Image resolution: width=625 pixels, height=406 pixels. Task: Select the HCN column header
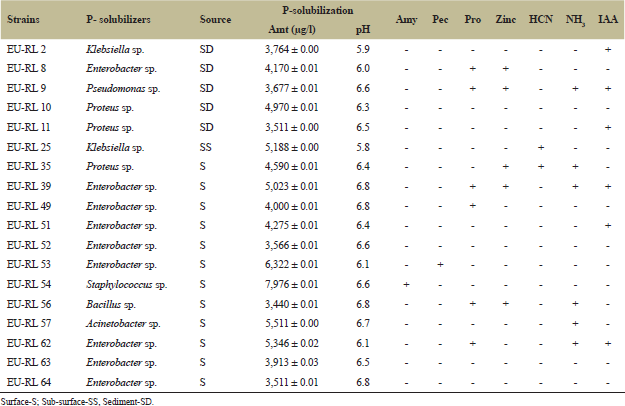pyautogui.click(x=541, y=19)
